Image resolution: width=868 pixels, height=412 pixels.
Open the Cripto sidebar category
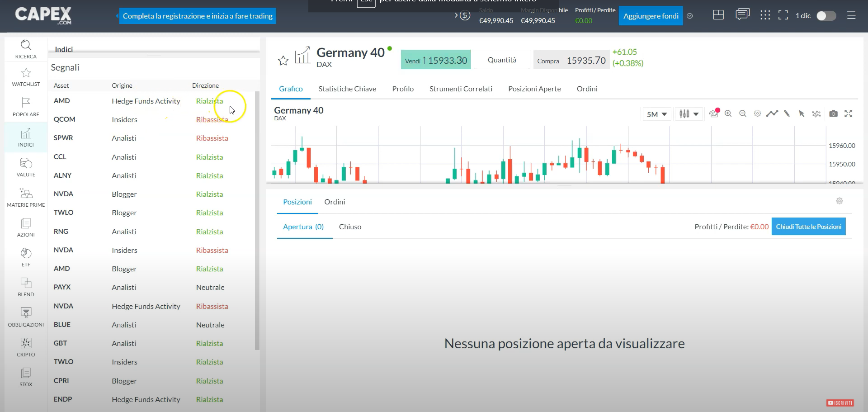(x=26, y=347)
